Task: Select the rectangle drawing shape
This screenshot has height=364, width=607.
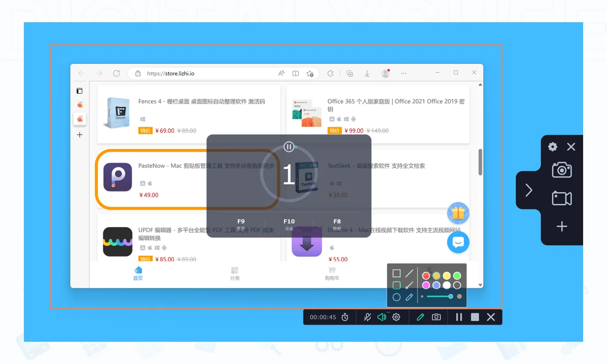Action: [397, 274]
